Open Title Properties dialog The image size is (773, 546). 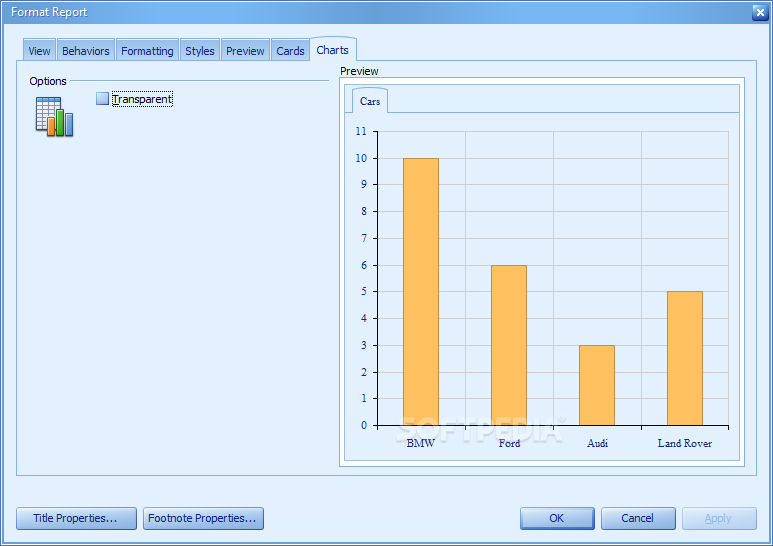coord(76,518)
